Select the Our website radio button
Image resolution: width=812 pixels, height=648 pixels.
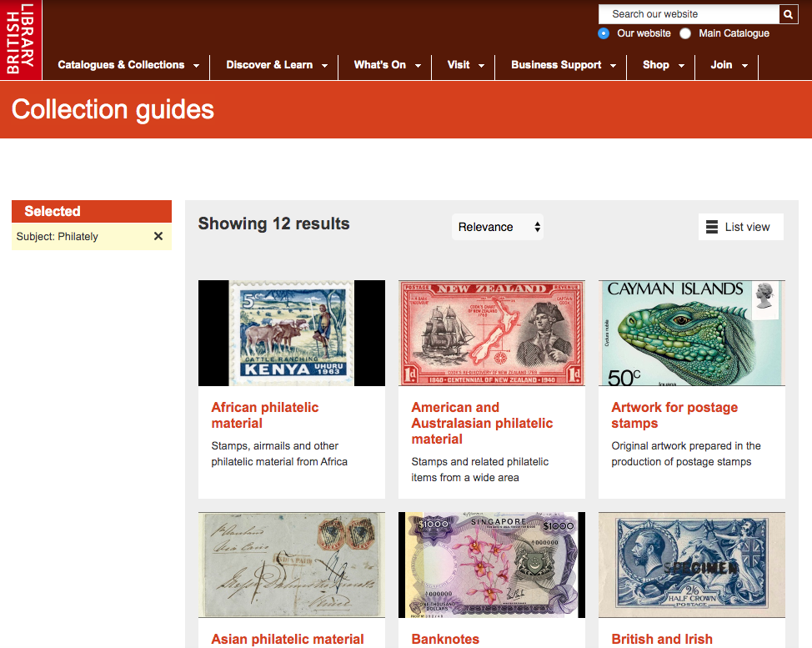603,33
